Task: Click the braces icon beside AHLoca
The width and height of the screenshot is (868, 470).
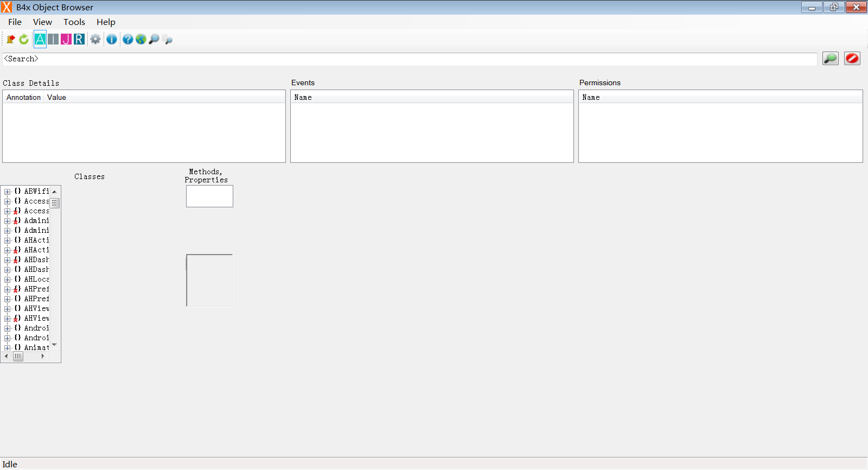Action: pos(17,279)
